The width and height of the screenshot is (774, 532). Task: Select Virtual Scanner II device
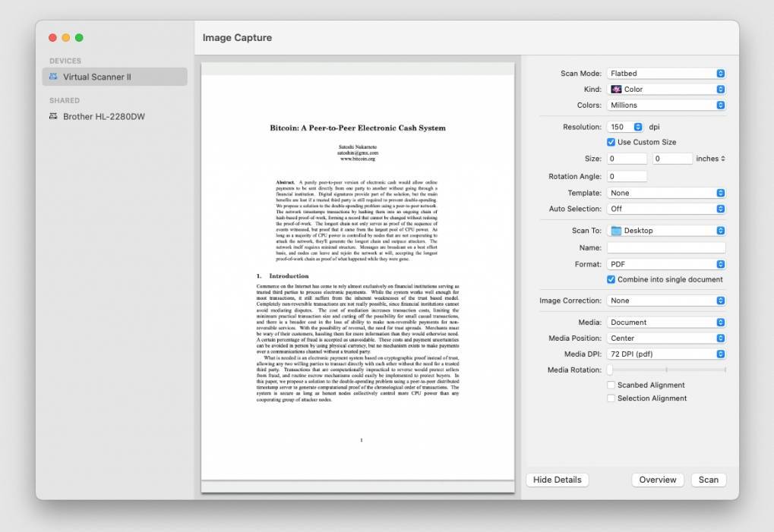(x=115, y=77)
